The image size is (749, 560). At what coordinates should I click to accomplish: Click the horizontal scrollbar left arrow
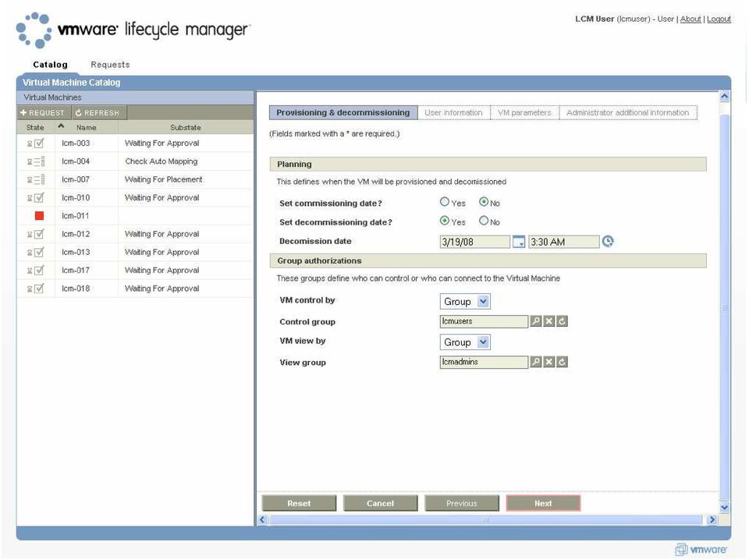(262, 519)
